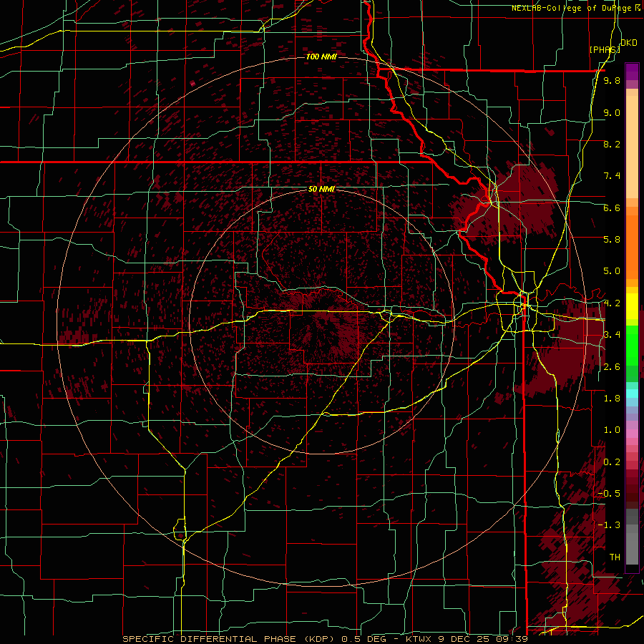Pick the cyan segment of the color bar

coord(632,393)
